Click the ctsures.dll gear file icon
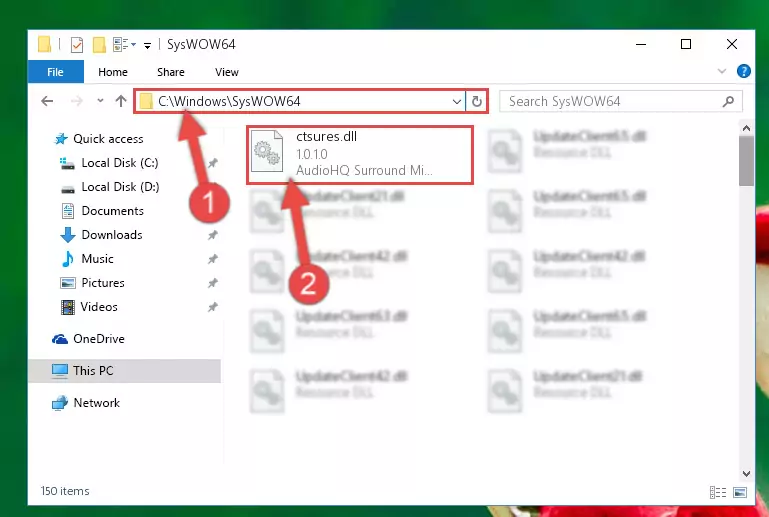 (267, 152)
